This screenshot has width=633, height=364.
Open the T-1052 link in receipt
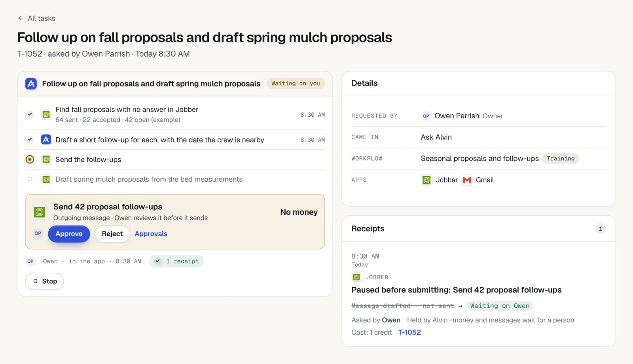[x=409, y=332]
